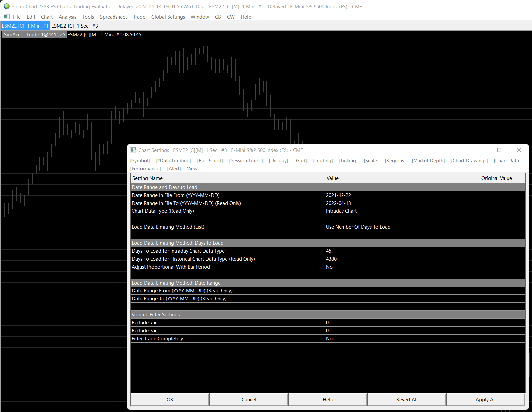This screenshot has height=412, width=532.
Task: Open the Chart menu
Action: pos(47,17)
